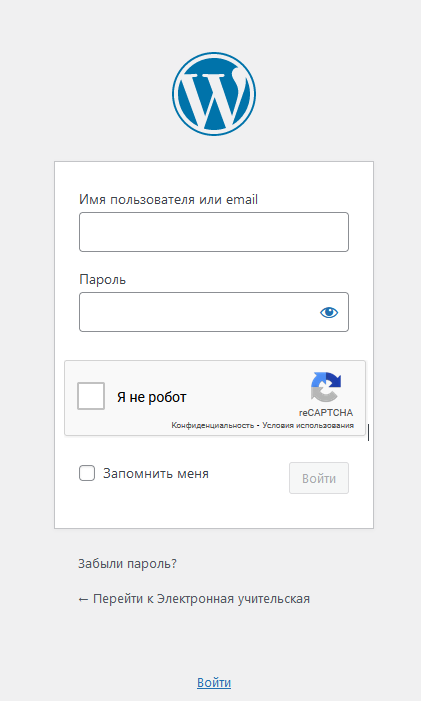Image resolution: width=421 pixels, height=701 pixels.
Task: Click the WordPress logo
Action: pos(214,94)
